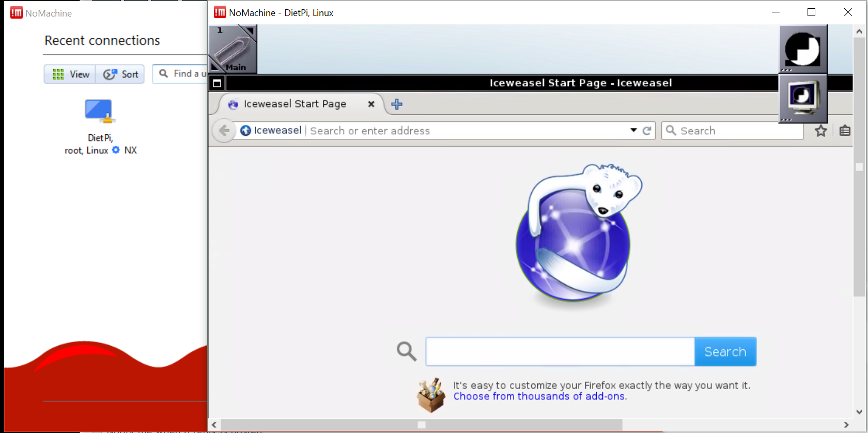Close the Iceweasel Start Page tab
Viewport: 868px width, 433px height.
tap(371, 104)
